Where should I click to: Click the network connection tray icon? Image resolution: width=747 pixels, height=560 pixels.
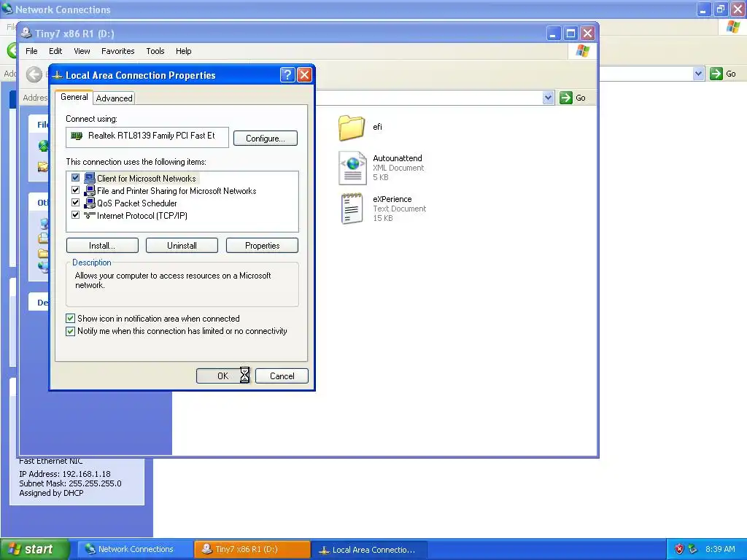point(693,549)
